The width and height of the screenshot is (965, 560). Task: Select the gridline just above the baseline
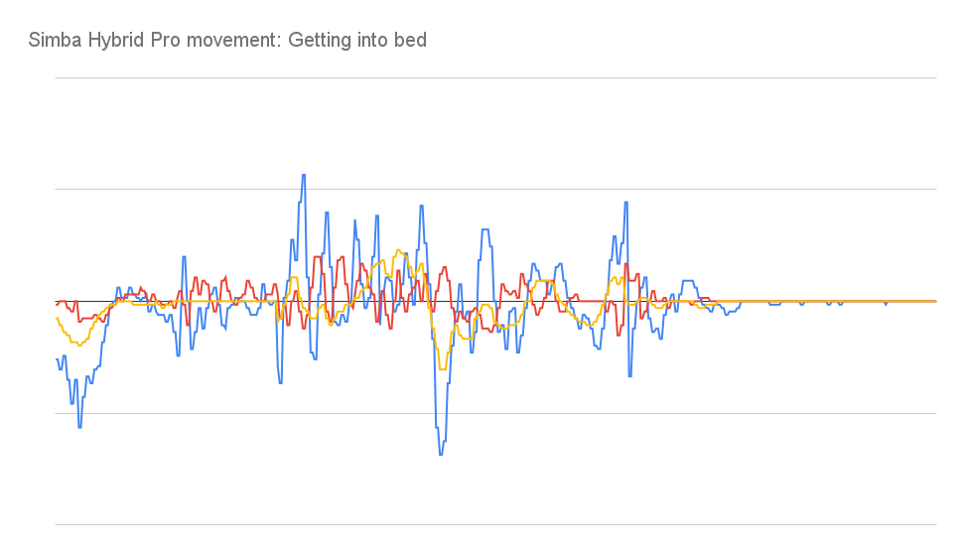495,189
